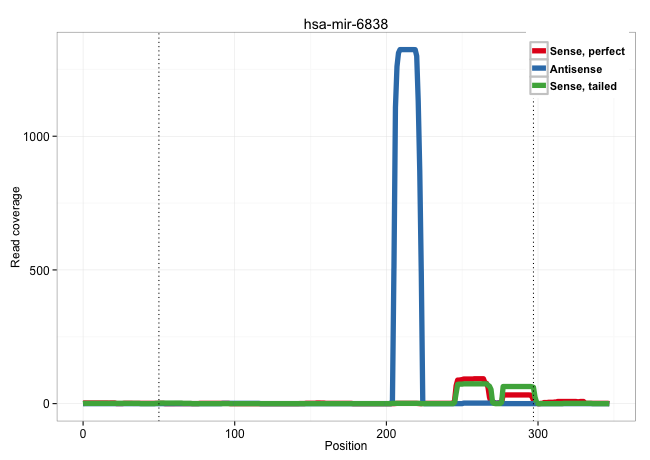The width and height of the screenshot is (650, 460).
Task: Click the blue 'Antisense' legend swatch
Action: point(539,69)
